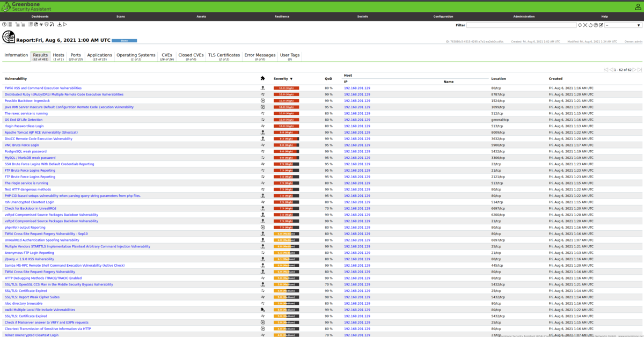Click the performance gauge icon in the toolbar
This screenshot has height=337, width=644.
(52, 24)
